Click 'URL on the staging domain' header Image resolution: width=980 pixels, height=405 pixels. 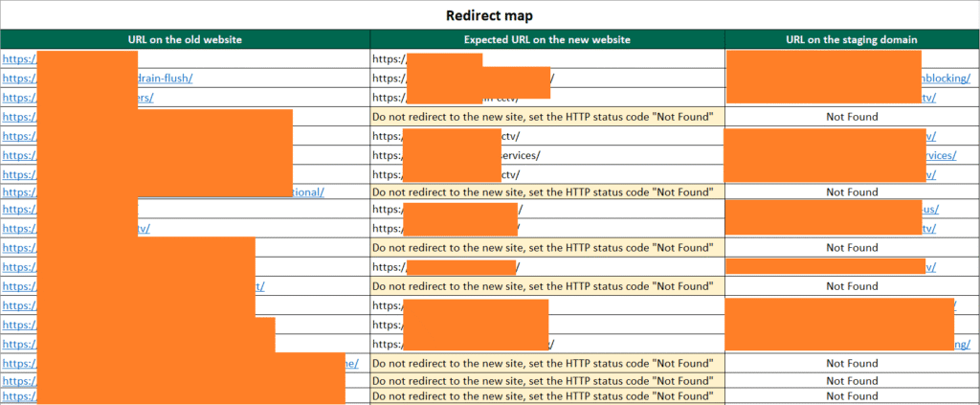pos(851,39)
